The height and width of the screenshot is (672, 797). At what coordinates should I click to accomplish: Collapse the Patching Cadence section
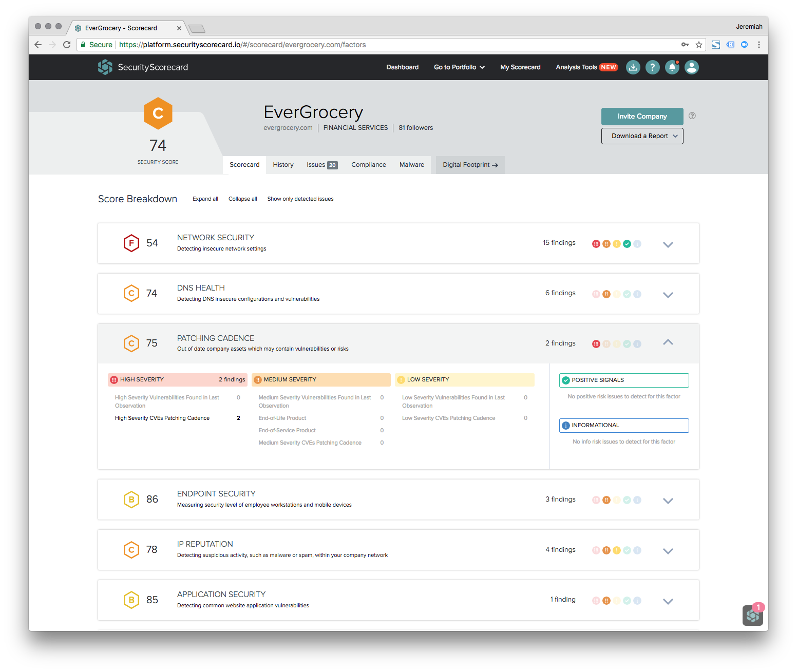coord(668,342)
